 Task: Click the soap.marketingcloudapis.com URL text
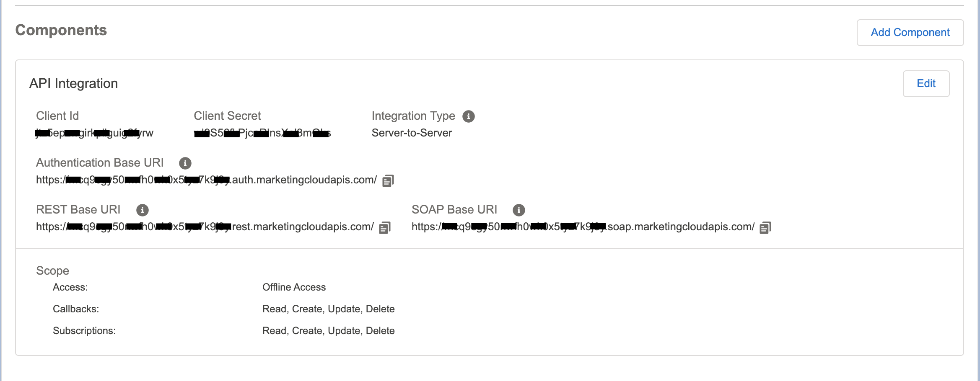tap(583, 227)
